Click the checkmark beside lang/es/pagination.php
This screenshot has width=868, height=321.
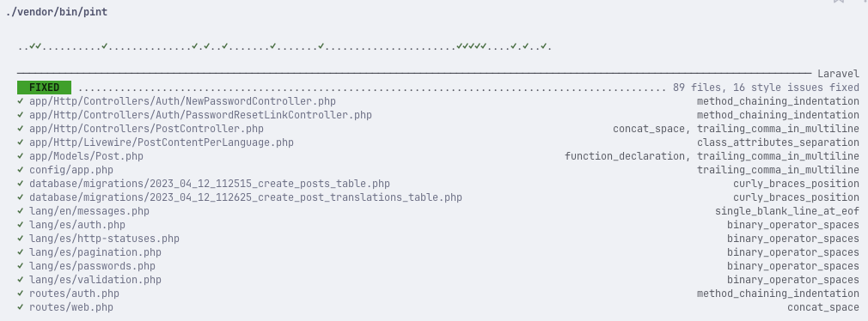21,252
